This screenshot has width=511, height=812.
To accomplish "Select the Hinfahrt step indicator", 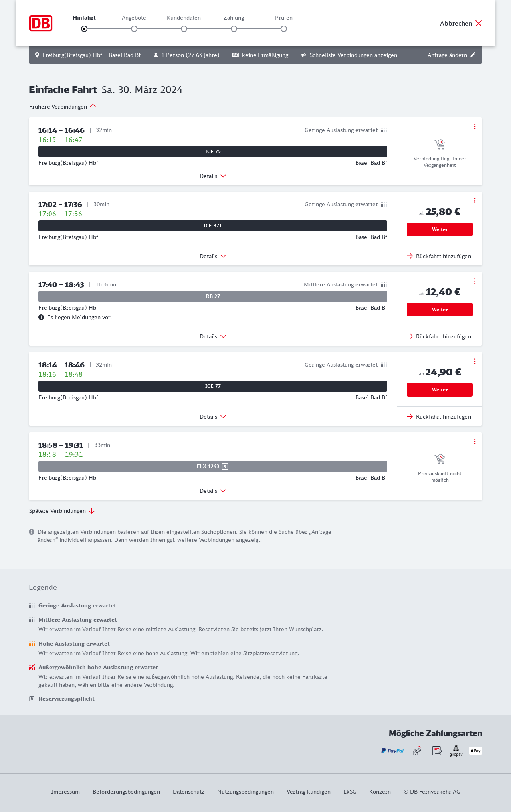I will [x=84, y=29].
